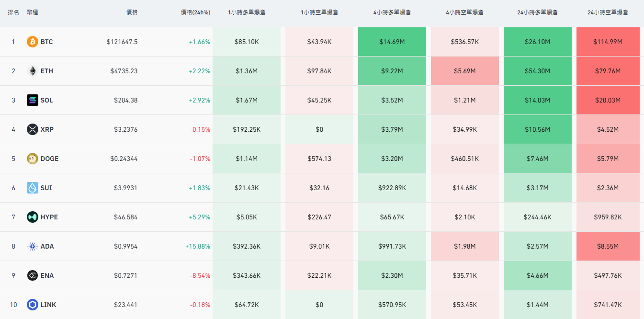This screenshot has height=319, width=644.
Task: Click the HYPE coin icon
Action: (x=33, y=217)
